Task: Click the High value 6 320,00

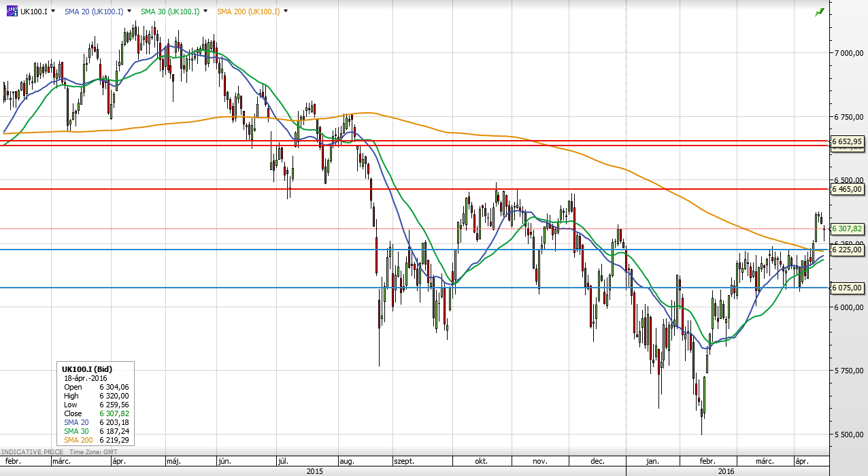Action: click(114, 396)
